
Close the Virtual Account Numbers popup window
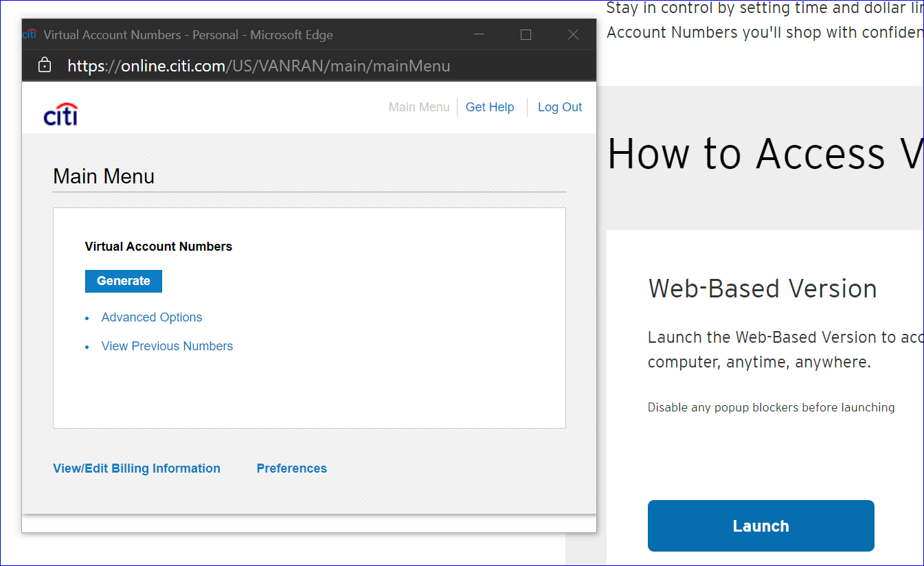point(573,34)
